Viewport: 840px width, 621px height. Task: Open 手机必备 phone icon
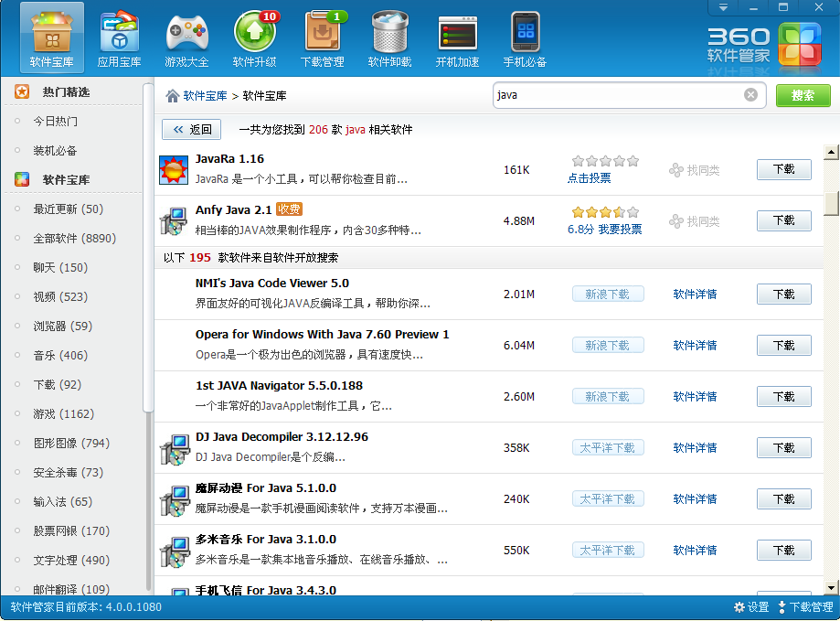pyautogui.click(x=525, y=37)
